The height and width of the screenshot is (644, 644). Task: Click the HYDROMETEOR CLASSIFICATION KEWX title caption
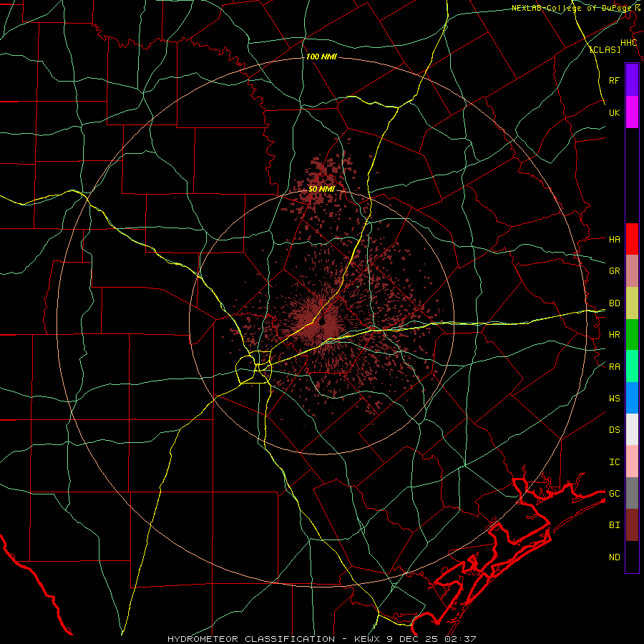point(321,639)
